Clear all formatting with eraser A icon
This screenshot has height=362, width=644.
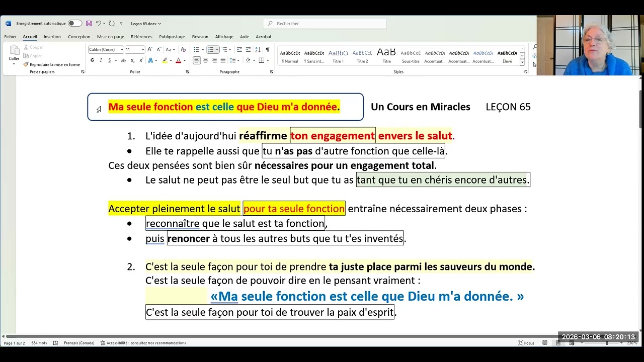click(183, 49)
